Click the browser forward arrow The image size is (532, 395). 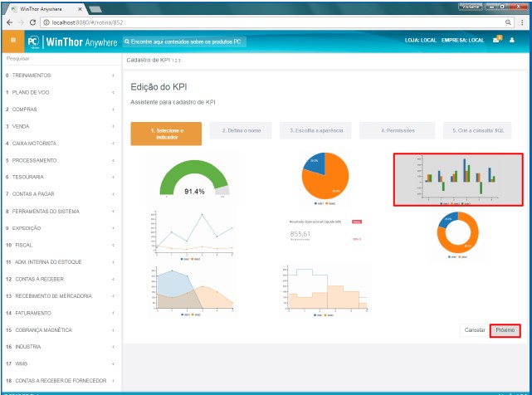21,22
